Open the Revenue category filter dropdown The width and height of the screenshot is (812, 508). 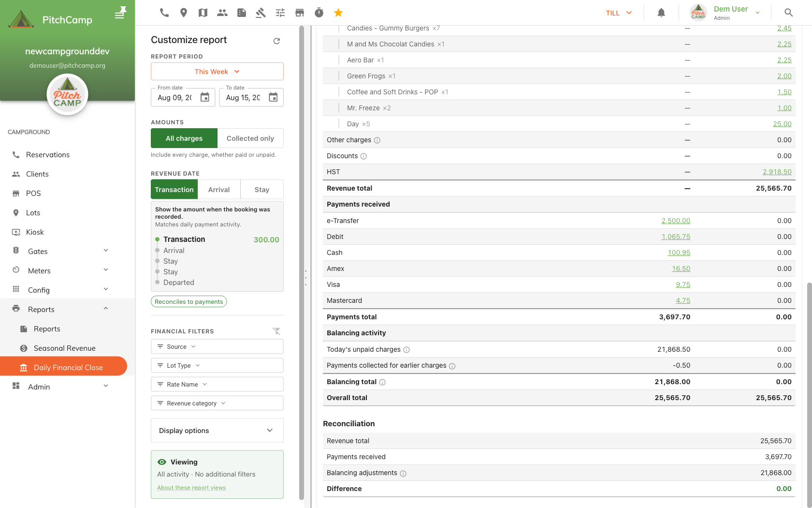pyautogui.click(x=217, y=403)
